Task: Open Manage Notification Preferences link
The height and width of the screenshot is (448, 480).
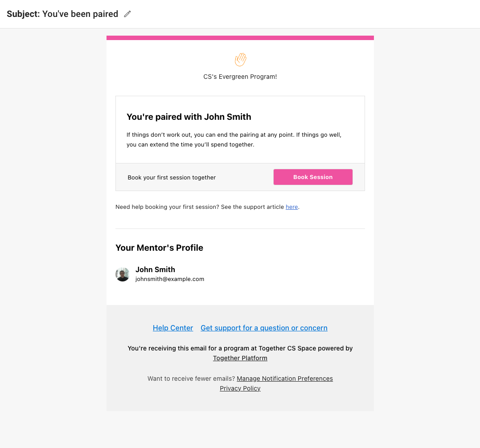Action: click(x=285, y=379)
